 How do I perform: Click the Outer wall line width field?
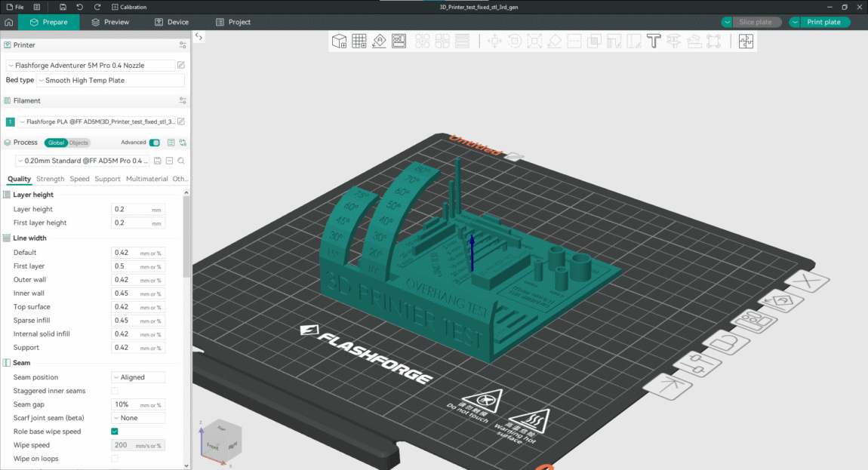pyautogui.click(x=138, y=280)
